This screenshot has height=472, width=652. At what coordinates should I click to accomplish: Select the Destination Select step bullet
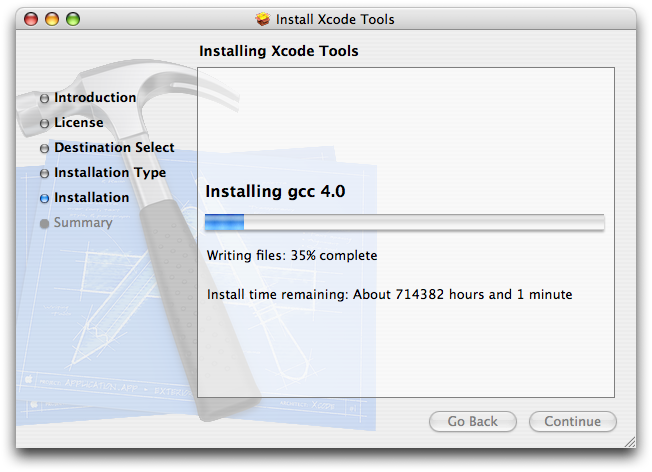(x=44, y=148)
